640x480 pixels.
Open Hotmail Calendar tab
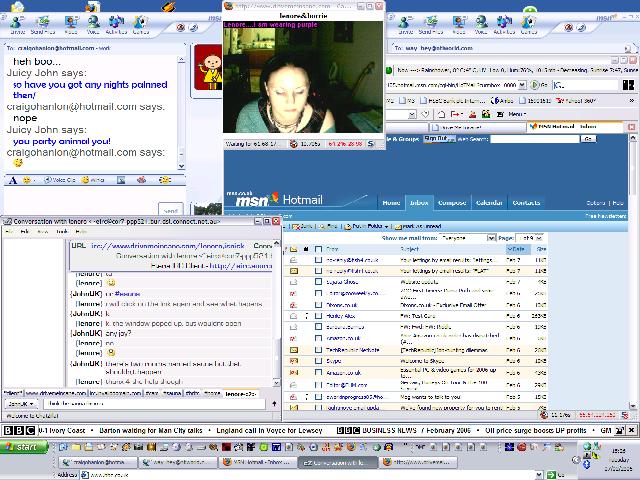(x=489, y=203)
